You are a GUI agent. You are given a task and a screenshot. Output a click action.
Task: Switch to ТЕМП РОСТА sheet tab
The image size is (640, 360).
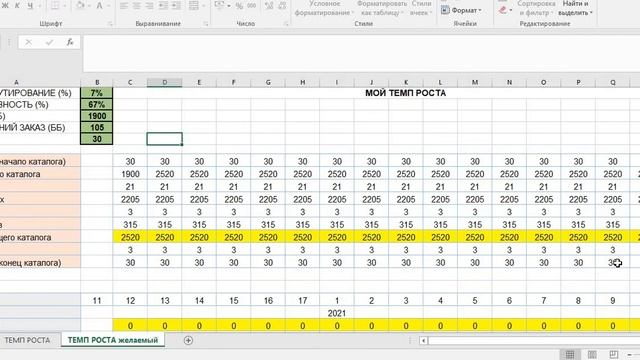pos(27,340)
